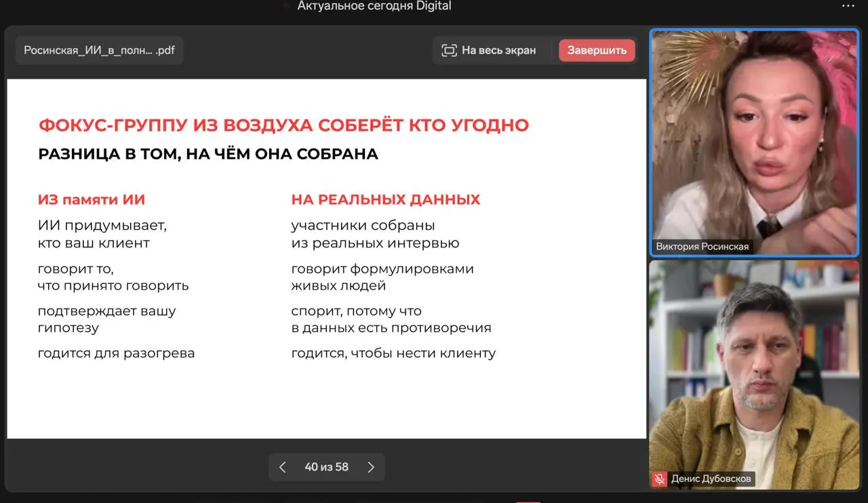Click the column header "ИЗ памяти ИИ"

tap(92, 200)
